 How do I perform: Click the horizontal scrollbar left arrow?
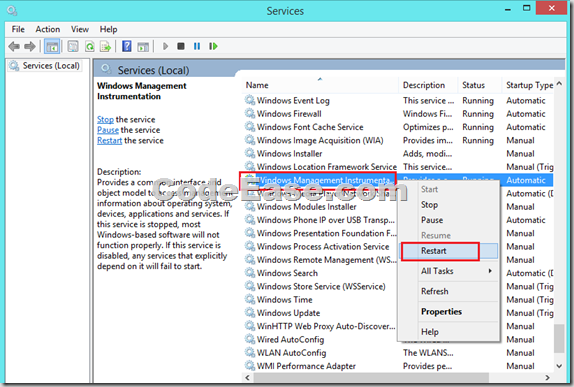point(248,377)
